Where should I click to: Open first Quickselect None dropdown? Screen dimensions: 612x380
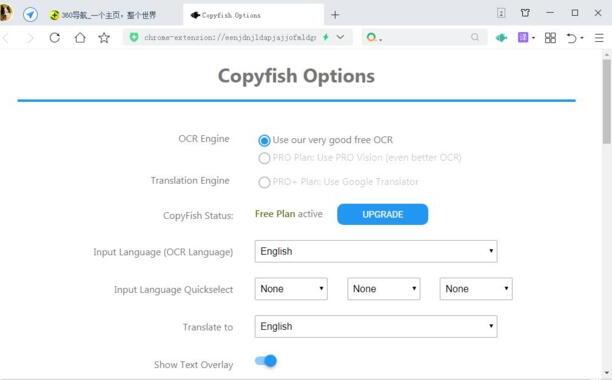click(x=291, y=289)
